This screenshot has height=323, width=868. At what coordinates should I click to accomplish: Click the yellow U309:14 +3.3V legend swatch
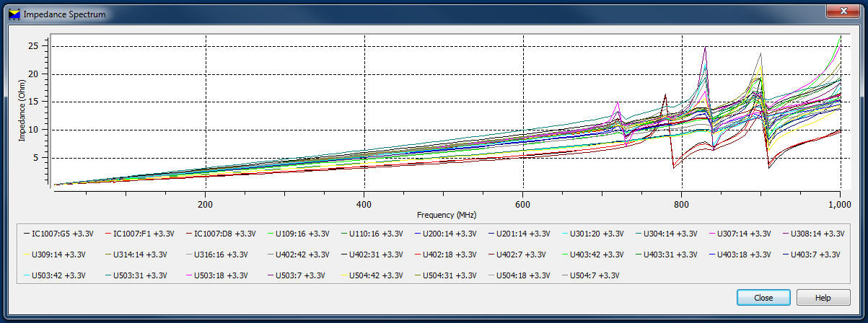click(27, 255)
